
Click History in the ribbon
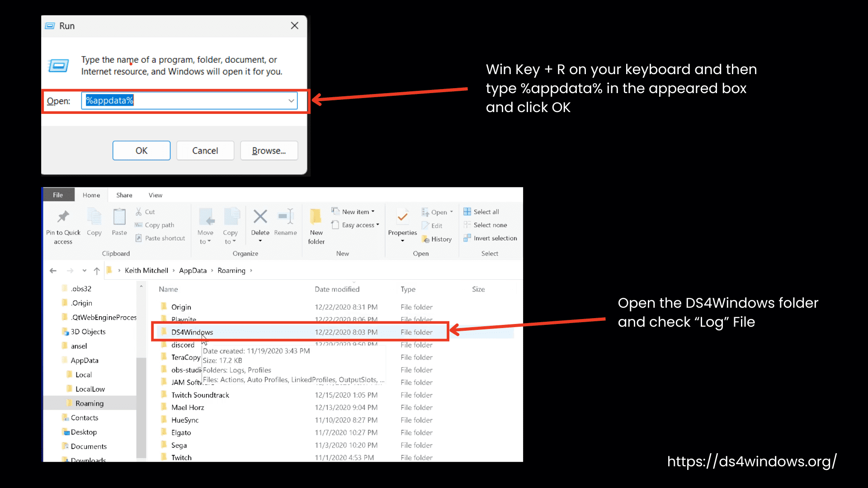pyautogui.click(x=437, y=239)
